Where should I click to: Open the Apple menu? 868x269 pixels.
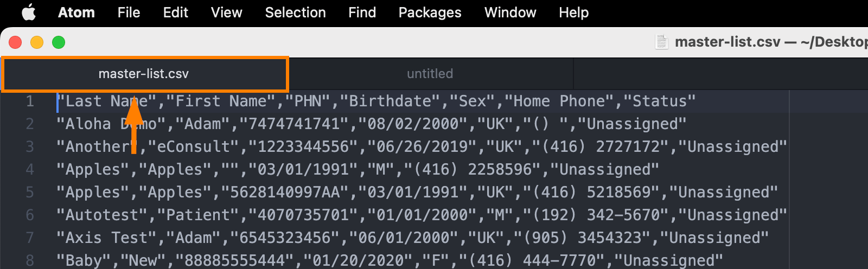(29, 12)
